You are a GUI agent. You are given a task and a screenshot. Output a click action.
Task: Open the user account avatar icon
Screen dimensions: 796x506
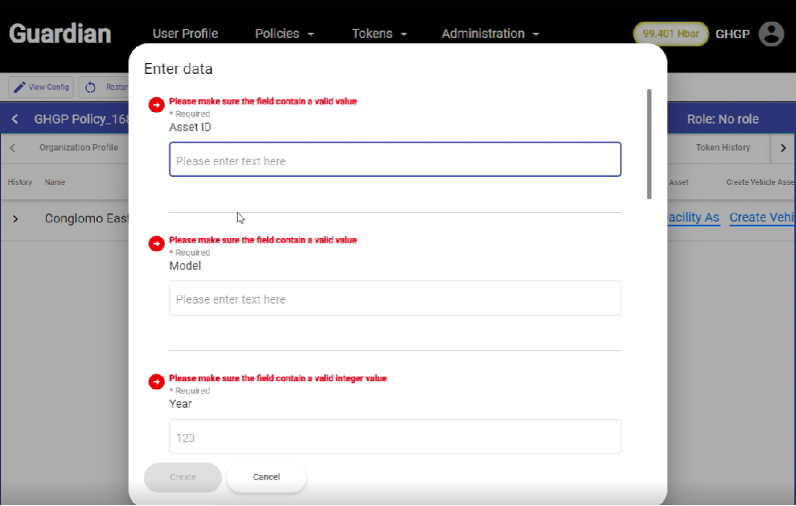[771, 34]
